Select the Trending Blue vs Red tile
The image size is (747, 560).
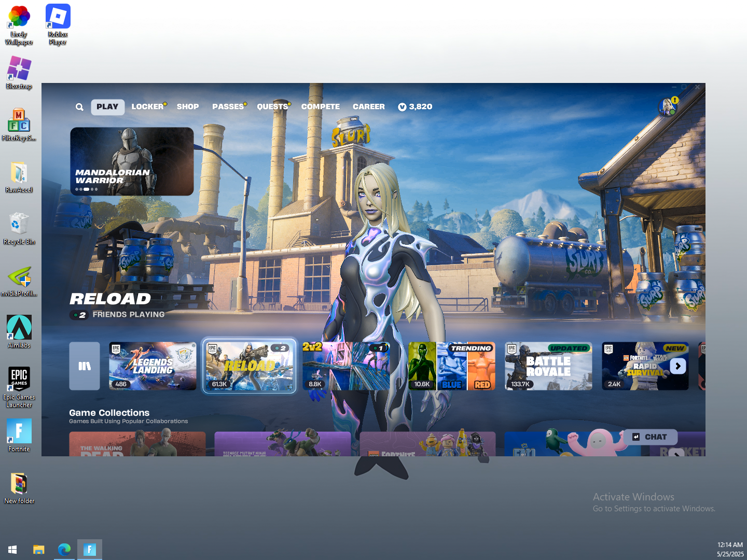[452, 366]
